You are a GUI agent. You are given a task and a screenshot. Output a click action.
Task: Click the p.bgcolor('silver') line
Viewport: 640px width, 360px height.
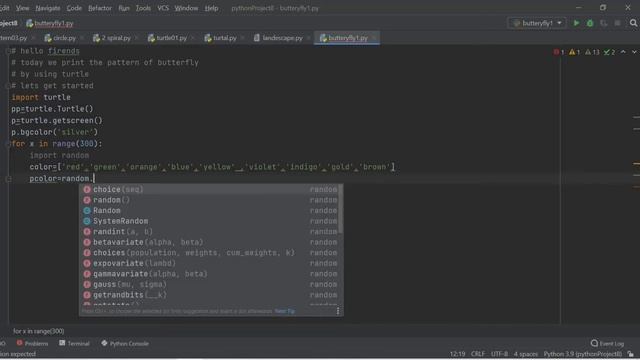click(55, 132)
